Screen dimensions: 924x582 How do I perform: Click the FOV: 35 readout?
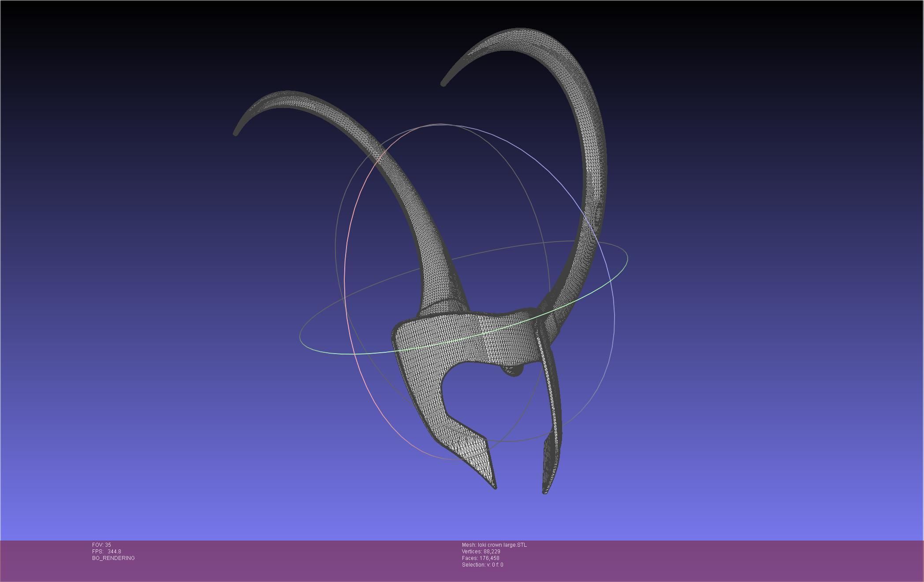click(101, 545)
